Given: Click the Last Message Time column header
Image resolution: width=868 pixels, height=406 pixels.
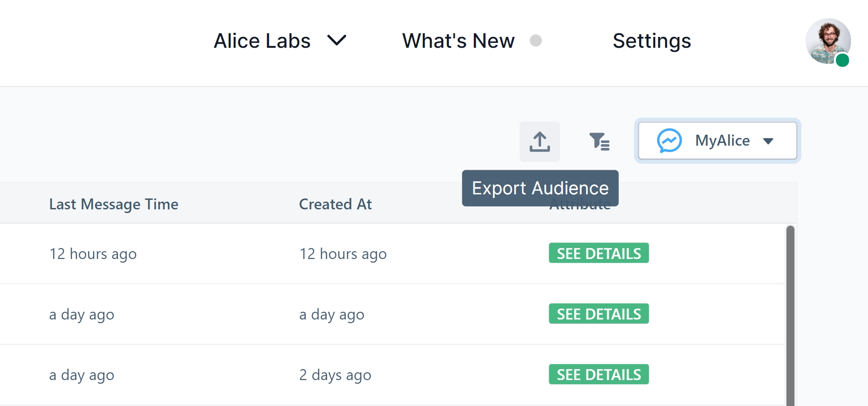Looking at the screenshot, I should tap(114, 204).
